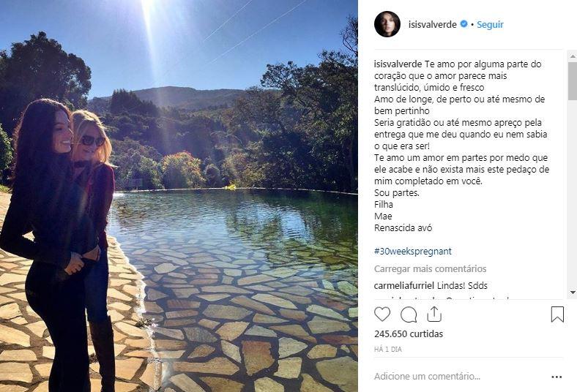Expand comments with Carregar mais comentários
The height and width of the screenshot is (392, 577).
click(430, 269)
